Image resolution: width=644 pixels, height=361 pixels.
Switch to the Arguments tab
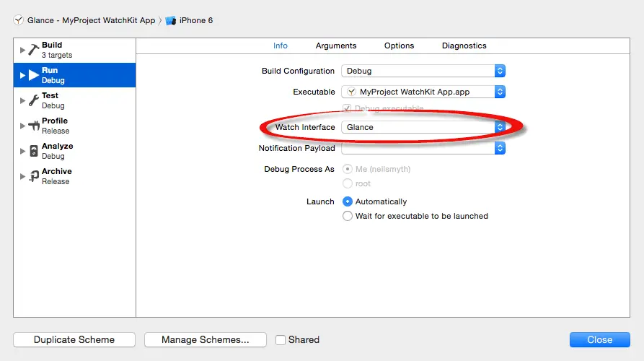click(336, 45)
